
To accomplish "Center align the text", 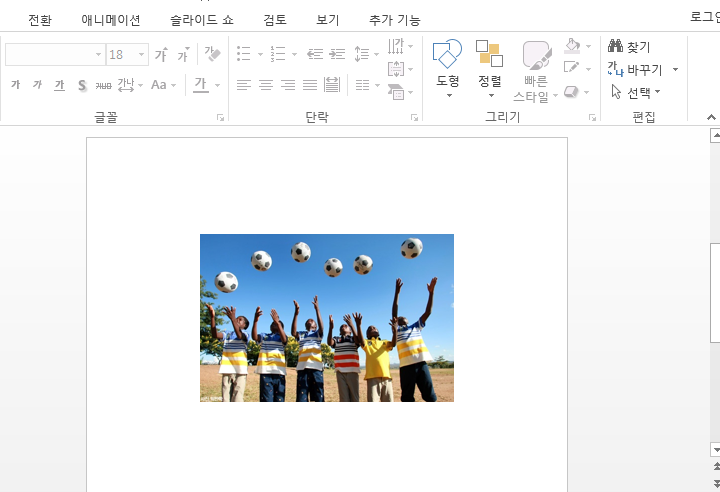I will tap(265, 85).
